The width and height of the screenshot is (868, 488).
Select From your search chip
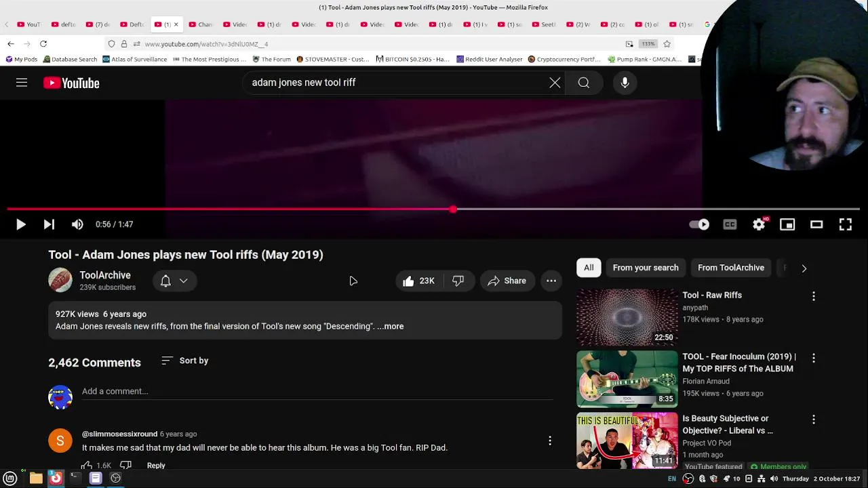click(646, 268)
